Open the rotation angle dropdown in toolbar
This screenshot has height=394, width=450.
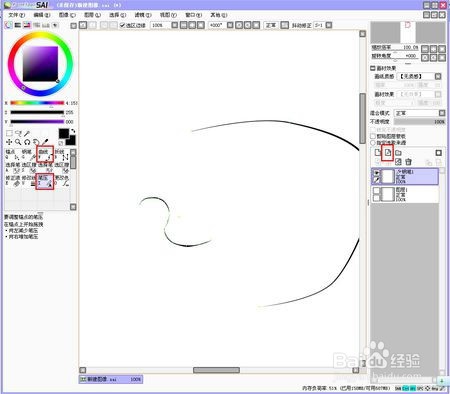pos(230,25)
